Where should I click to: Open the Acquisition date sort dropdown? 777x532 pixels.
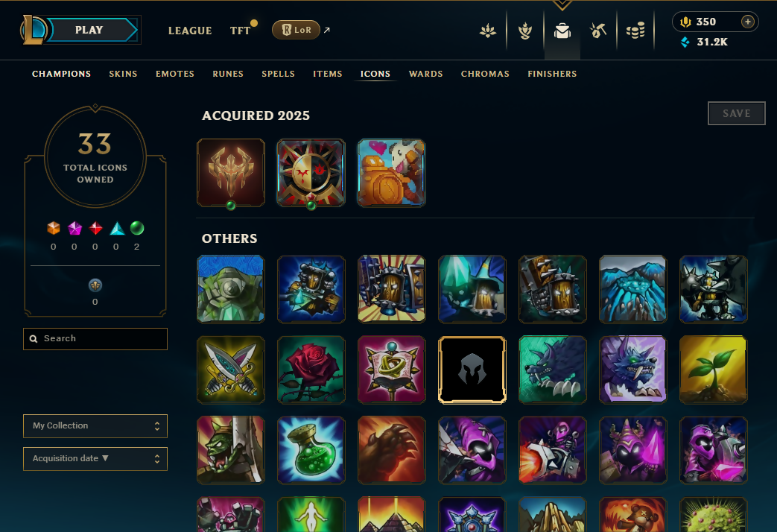(x=95, y=459)
